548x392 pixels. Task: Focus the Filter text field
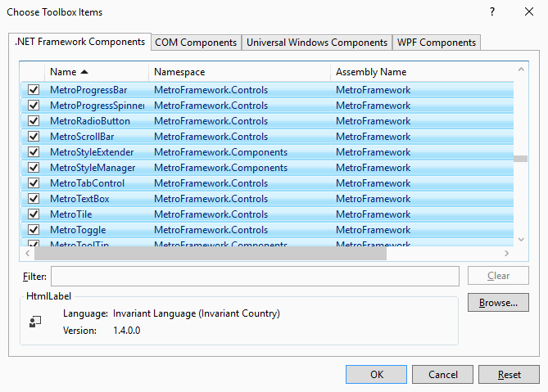(255, 277)
